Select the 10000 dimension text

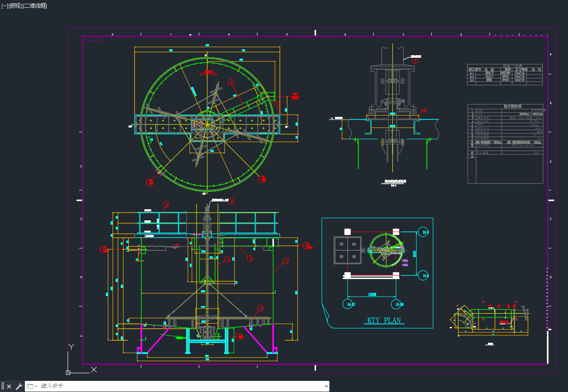[x=372, y=294]
